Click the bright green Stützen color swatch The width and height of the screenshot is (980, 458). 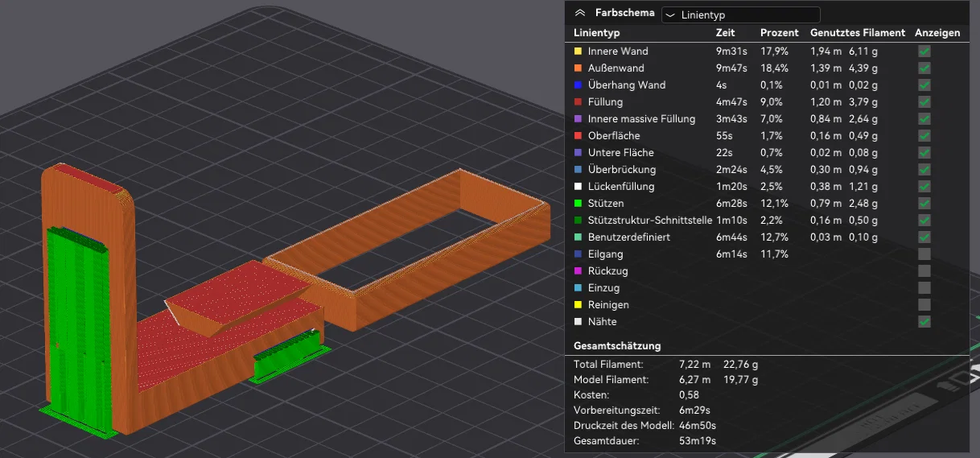click(x=577, y=203)
